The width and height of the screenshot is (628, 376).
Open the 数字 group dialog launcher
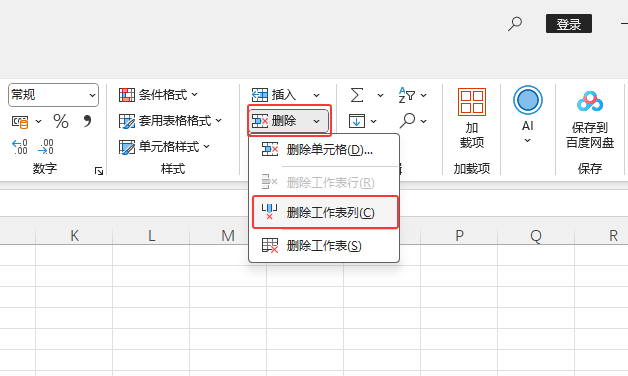(x=99, y=171)
